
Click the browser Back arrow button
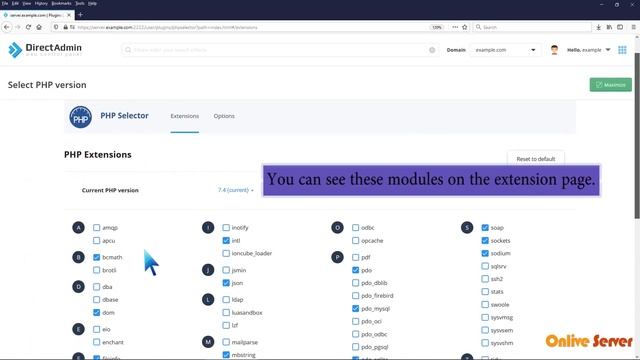click(7, 27)
